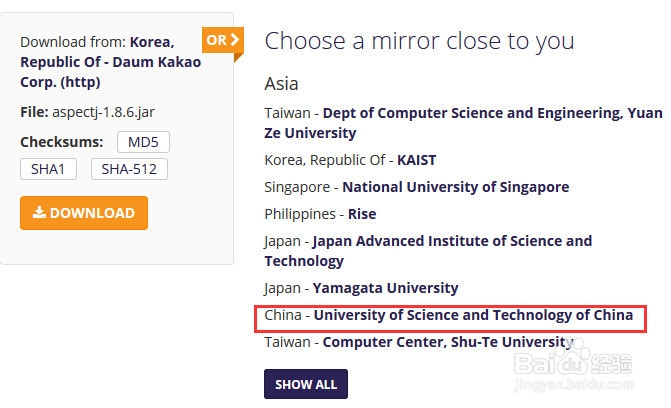Choose University of Science and Technology of China
Screen dimensions: 671x408
click(473, 315)
